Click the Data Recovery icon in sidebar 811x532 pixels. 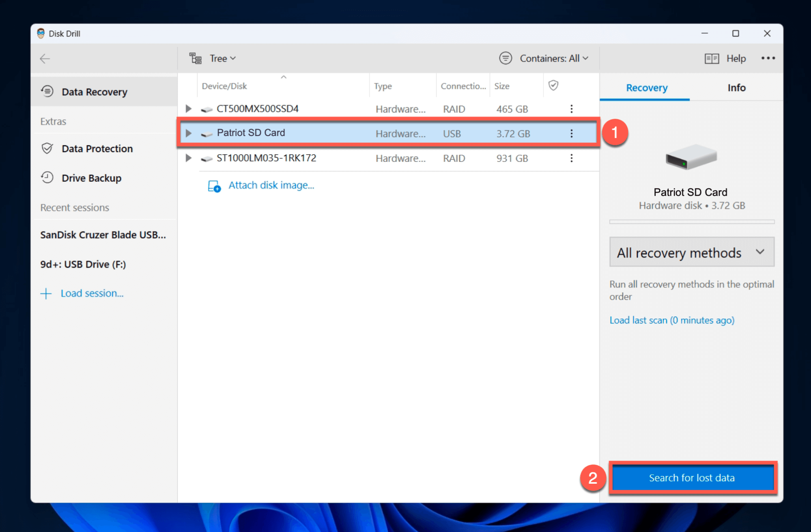[47, 91]
